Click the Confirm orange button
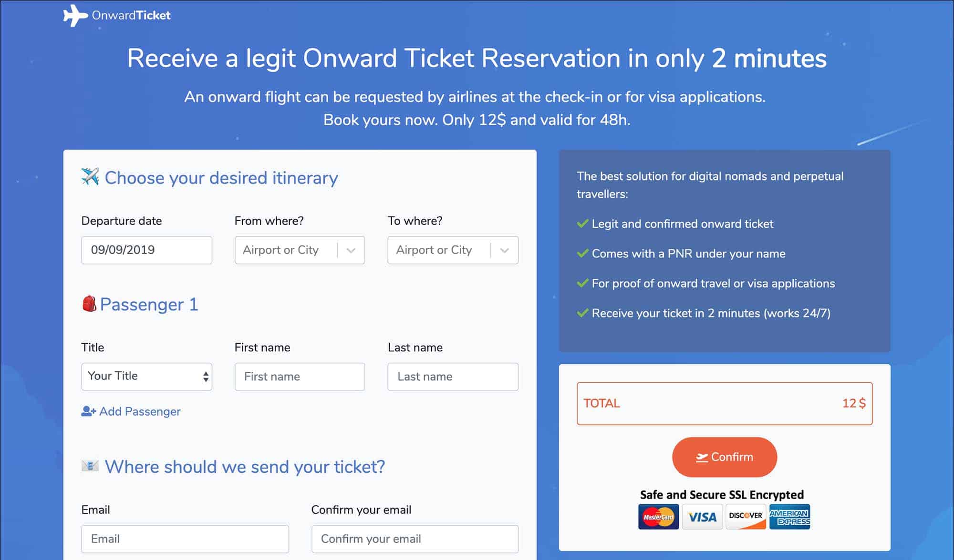954x560 pixels. pyautogui.click(x=725, y=458)
